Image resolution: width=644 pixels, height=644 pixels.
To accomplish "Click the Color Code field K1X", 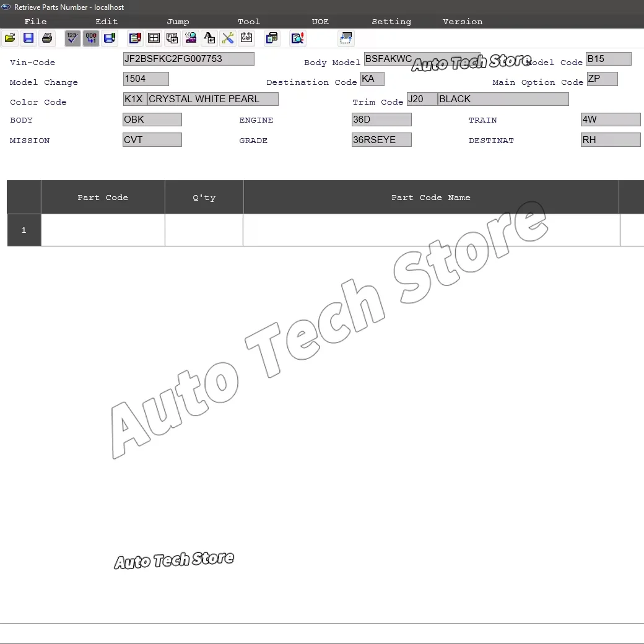I will click(135, 99).
